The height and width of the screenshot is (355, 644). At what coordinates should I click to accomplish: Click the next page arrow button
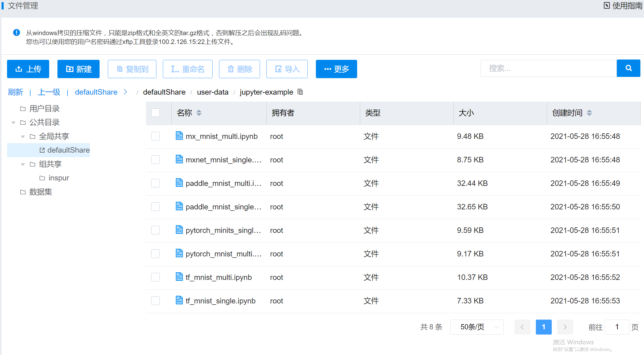(x=565, y=327)
